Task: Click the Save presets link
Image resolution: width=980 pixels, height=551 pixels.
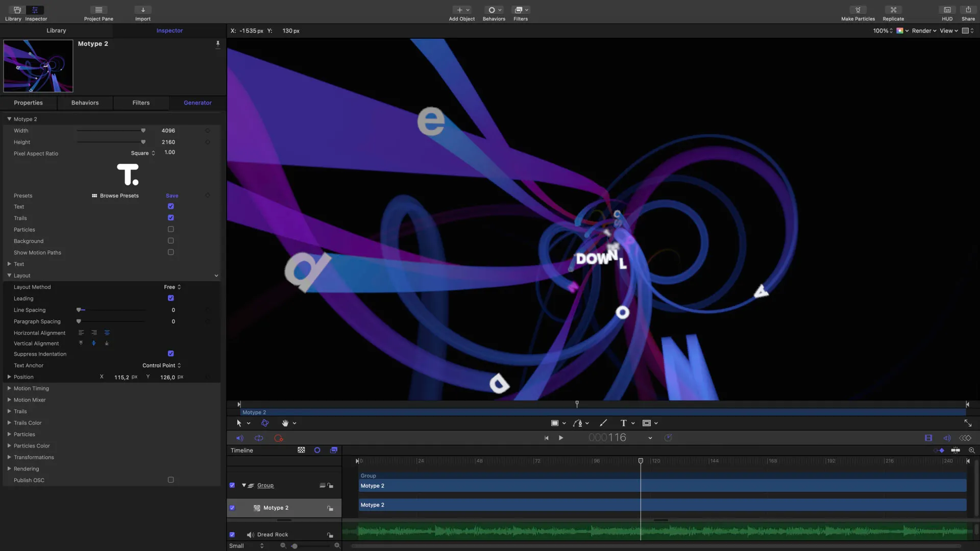Action: (x=172, y=196)
